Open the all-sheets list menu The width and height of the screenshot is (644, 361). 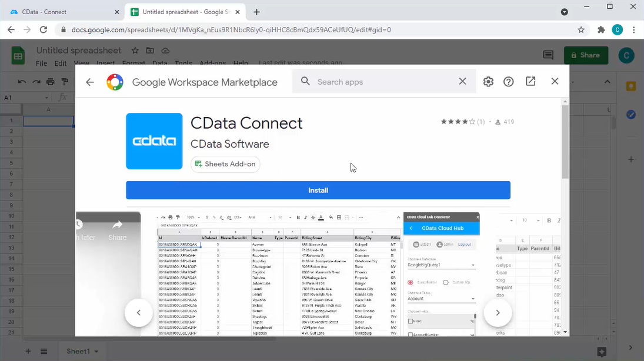[44, 351]
